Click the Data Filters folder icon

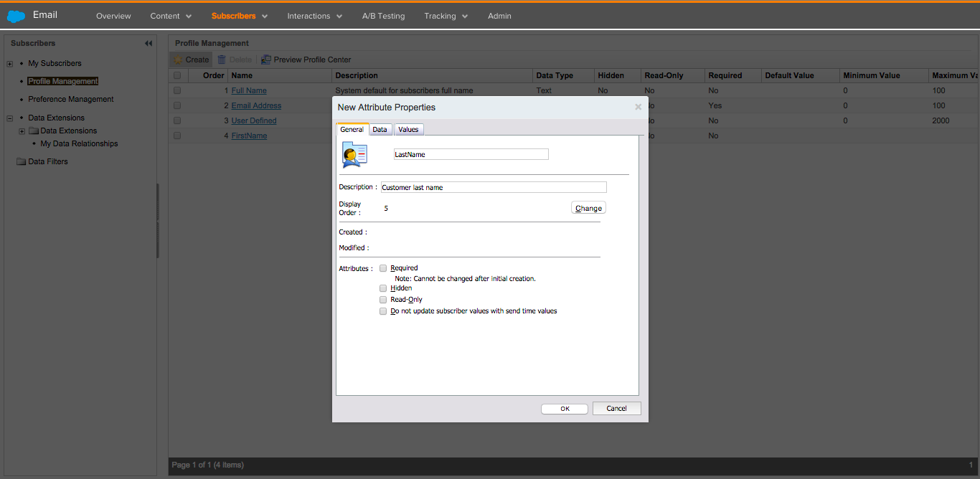point(21,162)
